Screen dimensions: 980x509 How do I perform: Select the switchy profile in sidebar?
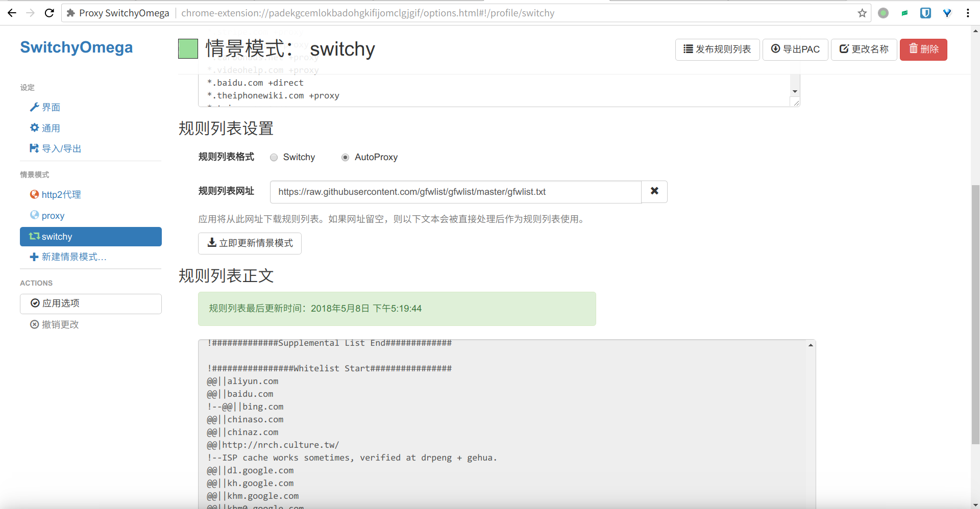91,237
